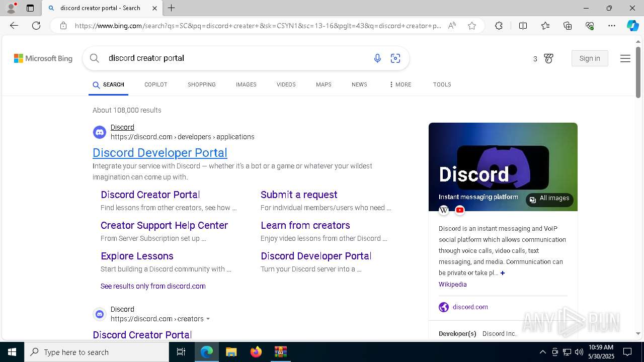644x362 pixels.
Task: Go to Microsoft Bing home logo
Action: [43, 59]
